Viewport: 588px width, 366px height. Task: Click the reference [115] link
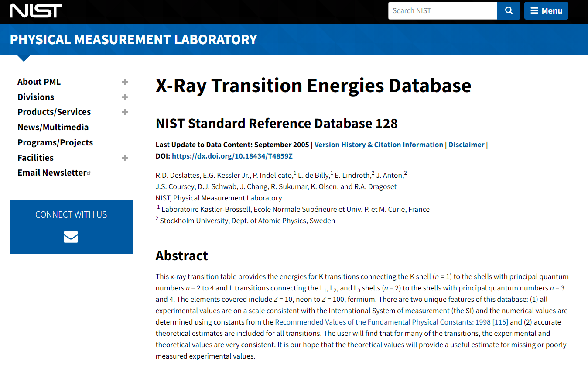(x=500, y=322)
